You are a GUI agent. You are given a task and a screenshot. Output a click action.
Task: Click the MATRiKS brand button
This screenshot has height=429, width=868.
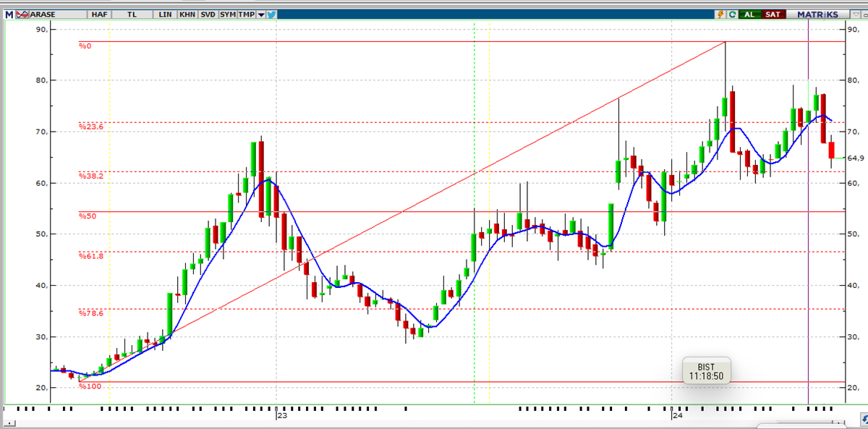click(817, 14)
